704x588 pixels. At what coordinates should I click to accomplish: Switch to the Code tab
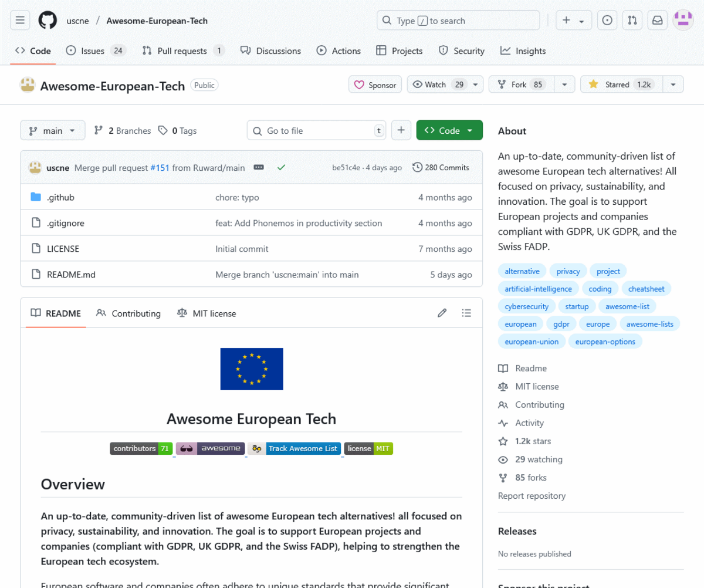pyautogui.click(x=33, y=51)
